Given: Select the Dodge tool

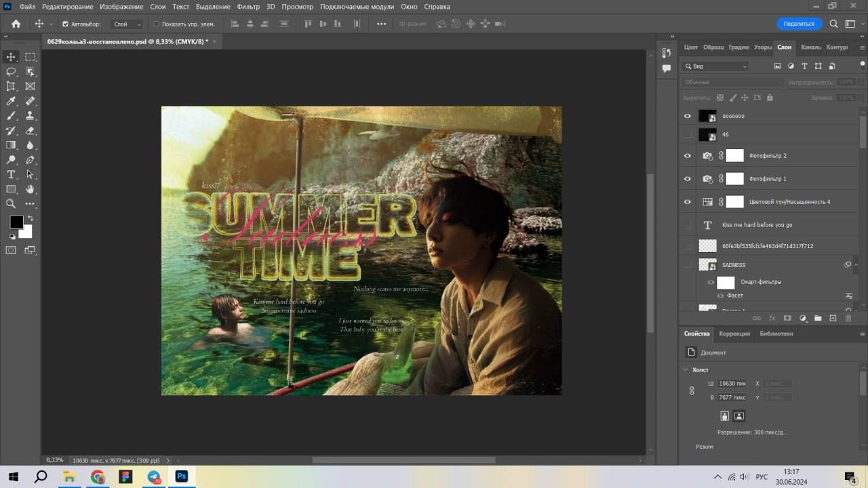Looking at the screenshot, I should click(x=11, y=160).
